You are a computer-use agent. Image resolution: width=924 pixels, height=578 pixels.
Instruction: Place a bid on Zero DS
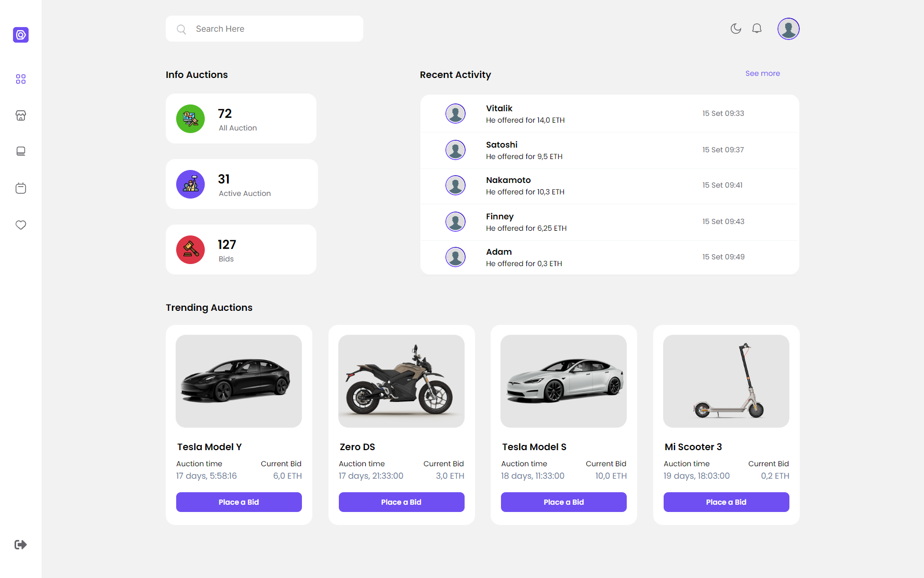point(401,502)
